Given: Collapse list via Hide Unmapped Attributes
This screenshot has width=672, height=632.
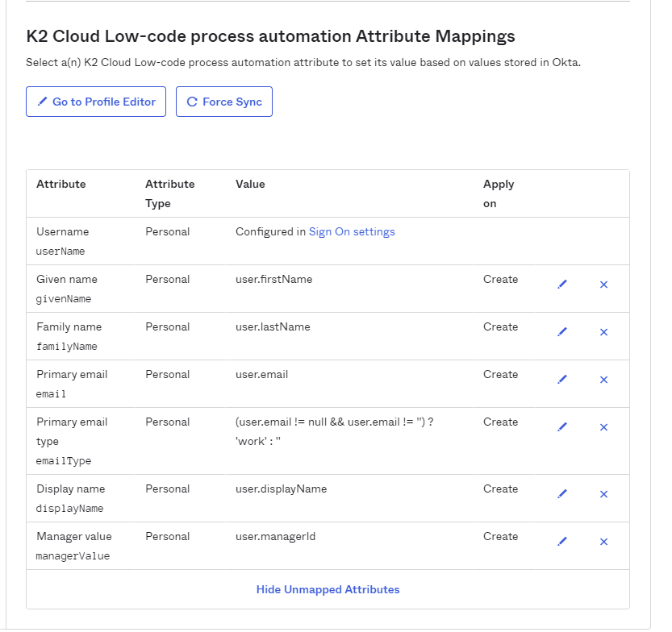Looking at the screenshot, I should pyautogui.click(x=328, y=590).
